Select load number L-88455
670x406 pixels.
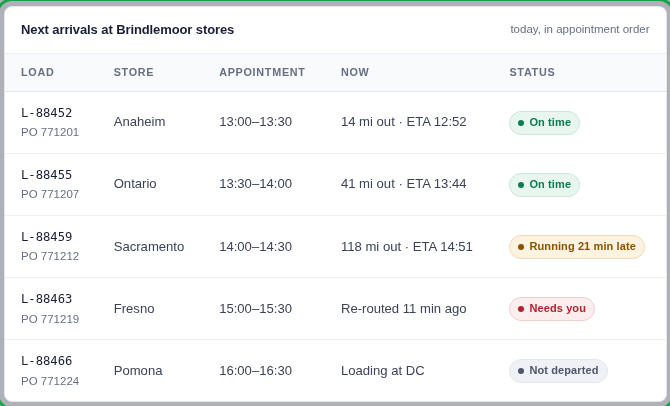(x=47, y=175)
